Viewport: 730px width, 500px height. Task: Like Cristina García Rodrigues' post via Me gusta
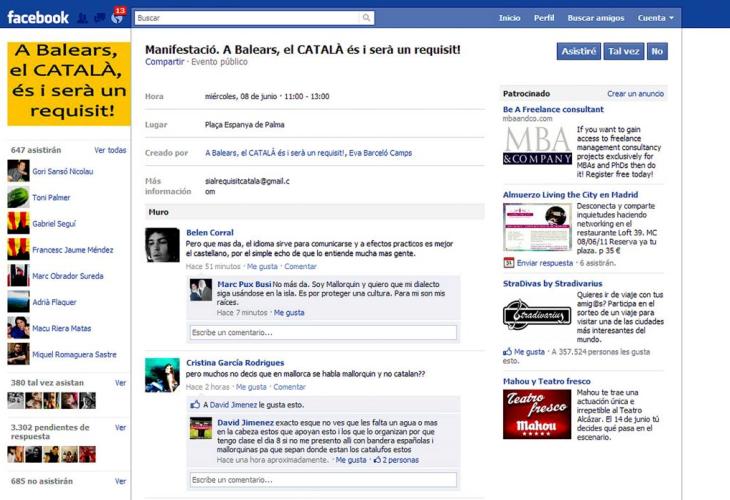click(x=251, y=387)
